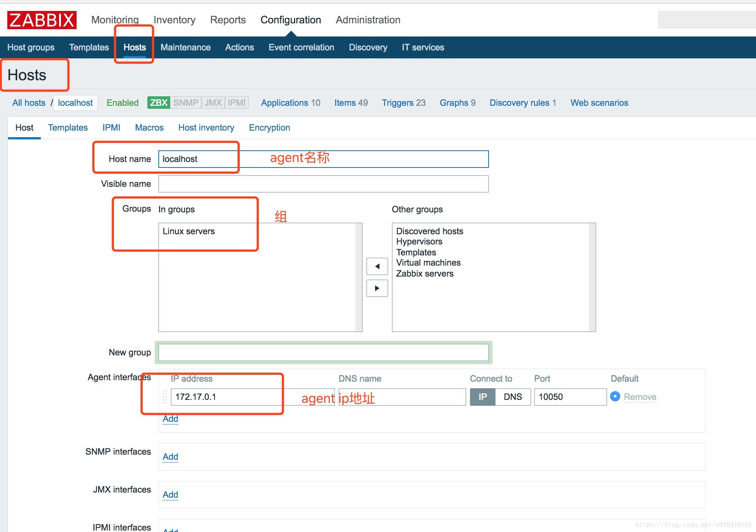The width and height of the screenshot is (756, 532).
Task: Open Triggers 23 link
Action: [404, 103]
